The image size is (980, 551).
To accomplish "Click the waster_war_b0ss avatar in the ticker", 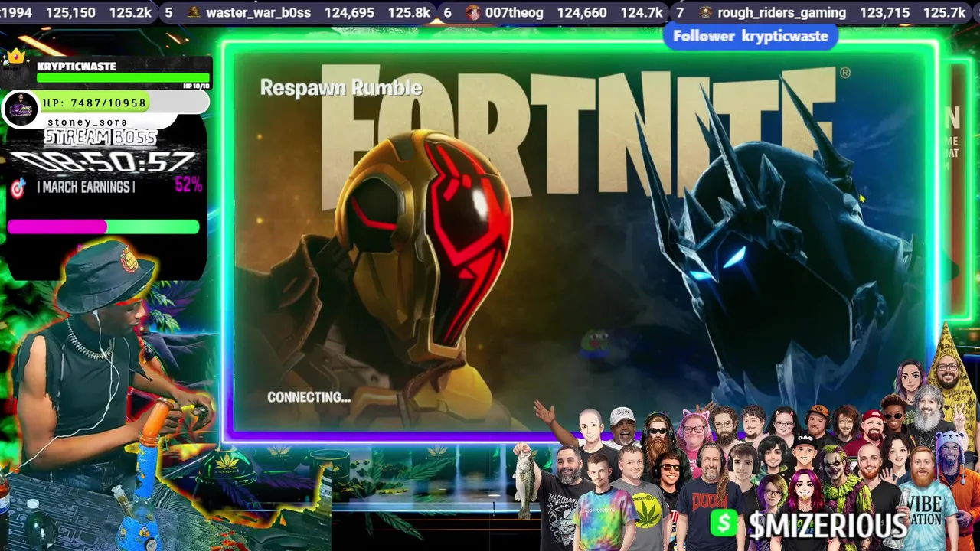I will (194, 12).
